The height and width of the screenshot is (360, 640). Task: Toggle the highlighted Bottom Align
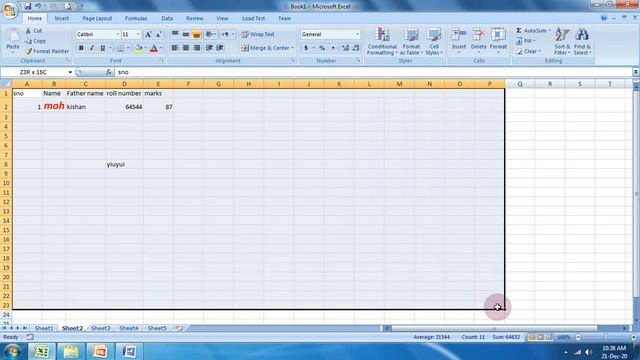click(196, 35)
